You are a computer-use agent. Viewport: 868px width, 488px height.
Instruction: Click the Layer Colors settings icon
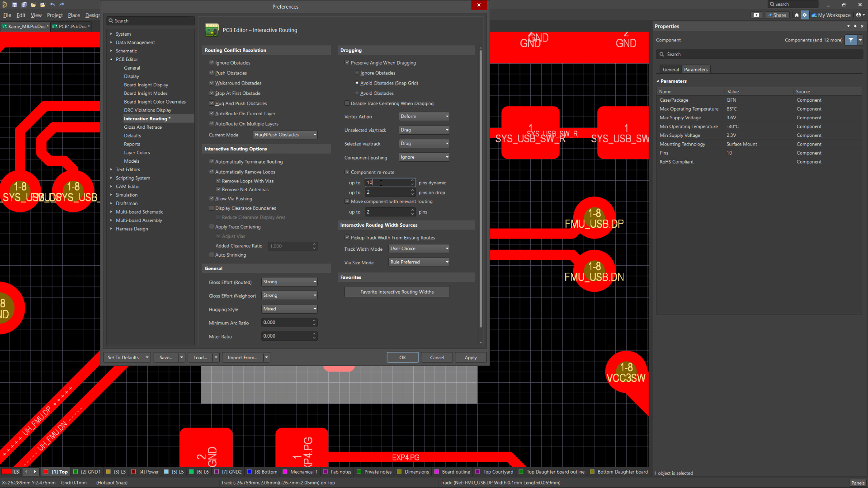[137, 153]
